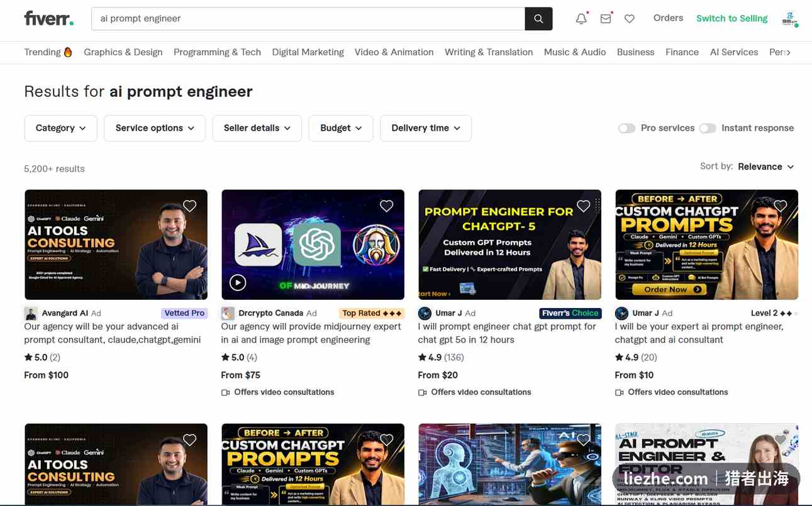Viewport: 812px width, 506px height.
Task: Open the notifications bell
Action: tap(581, 19)
